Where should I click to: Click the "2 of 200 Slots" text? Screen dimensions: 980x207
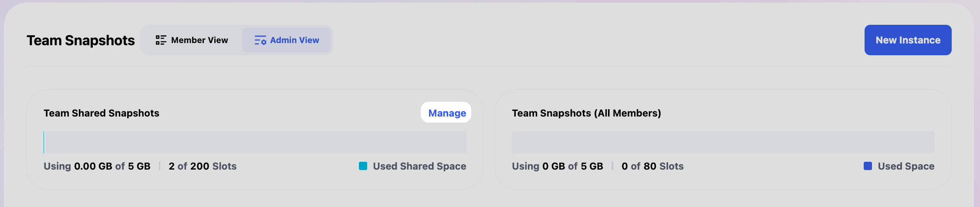(203, 166)
